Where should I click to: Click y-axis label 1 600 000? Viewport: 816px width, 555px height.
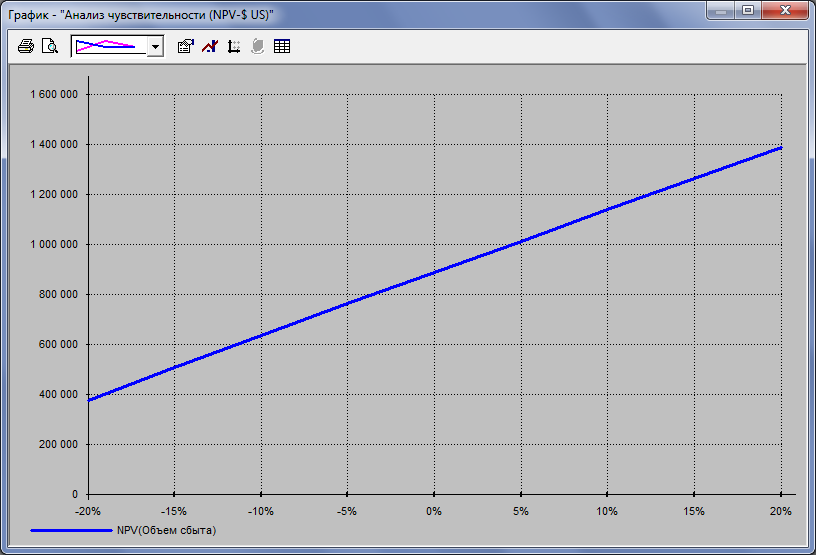(x=54, y=94)
